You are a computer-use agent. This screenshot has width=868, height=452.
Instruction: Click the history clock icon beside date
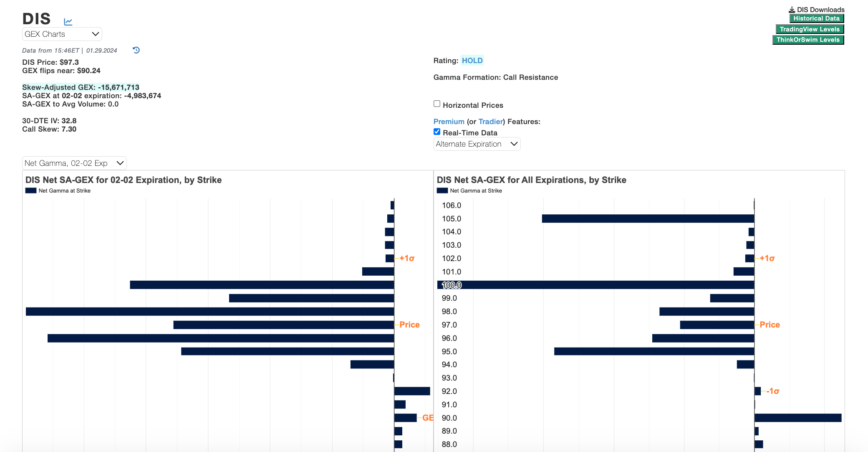click(x=136, y=50)
